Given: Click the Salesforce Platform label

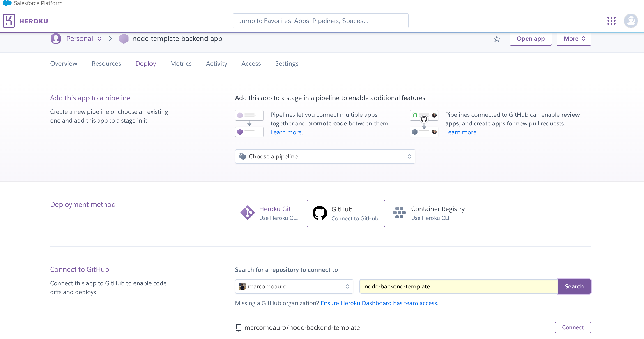Looking at the screenshot, I should click(x=38, y=3).
